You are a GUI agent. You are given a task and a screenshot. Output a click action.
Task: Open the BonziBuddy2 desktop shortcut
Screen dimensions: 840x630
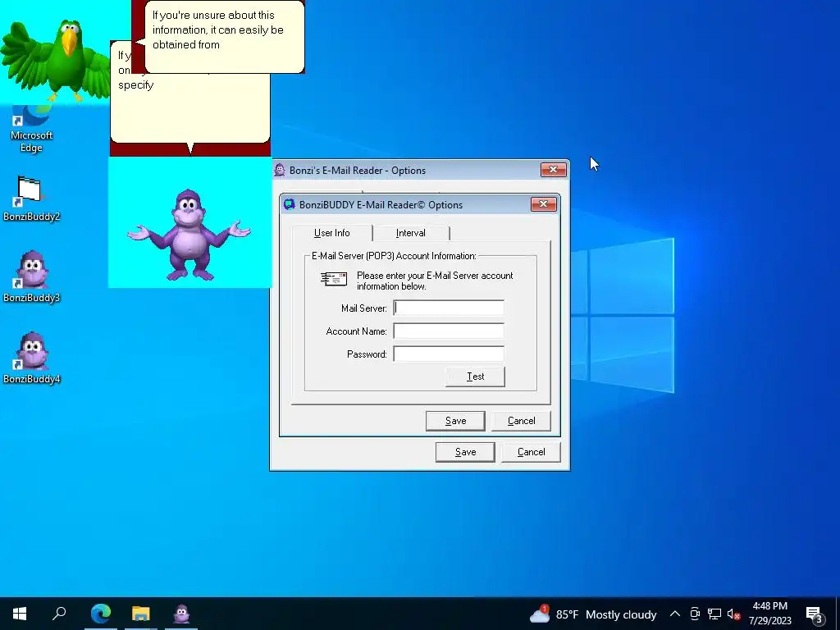[x=31, y=199]
